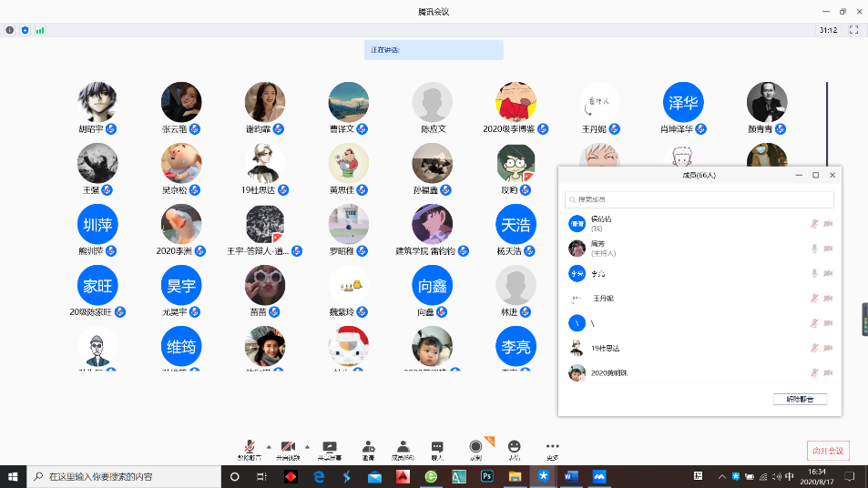Open Photoshop from the Windows taskbar

point(486,476)
